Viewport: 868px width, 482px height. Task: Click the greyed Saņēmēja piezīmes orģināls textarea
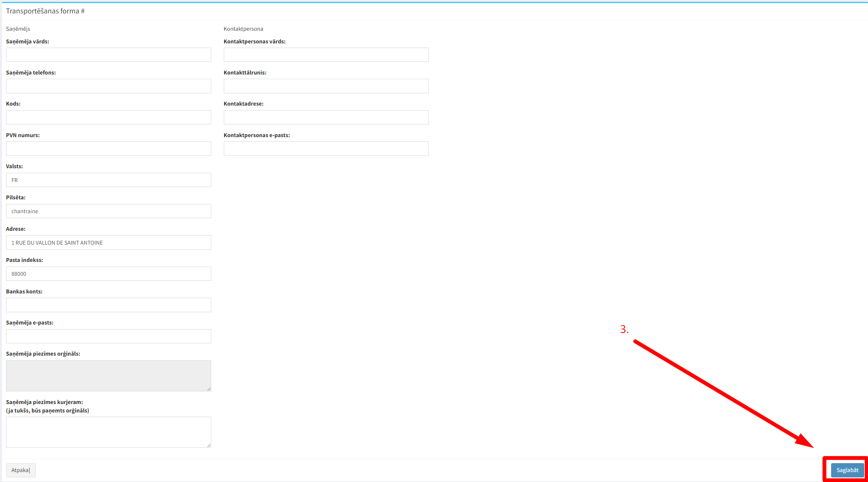(108, 376)
